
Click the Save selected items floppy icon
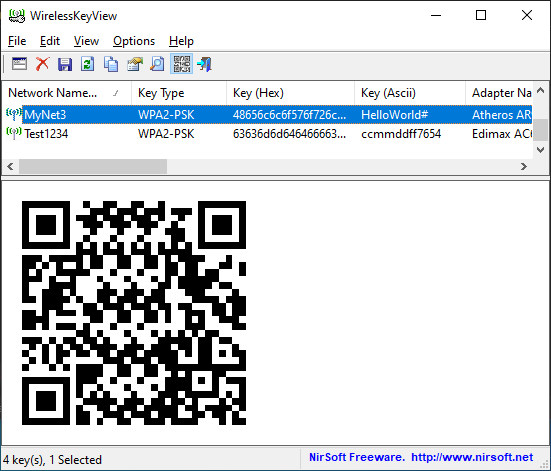pos(65,64)
